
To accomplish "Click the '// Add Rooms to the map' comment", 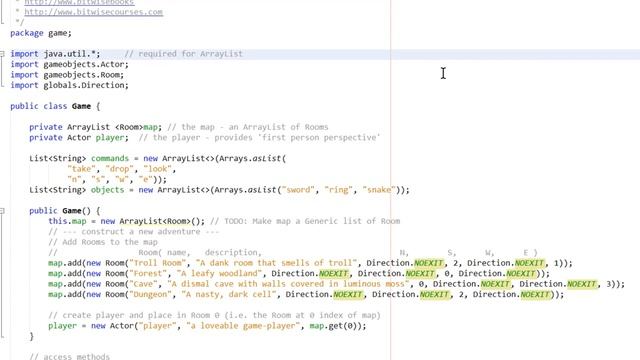I will tap(103, 242).
